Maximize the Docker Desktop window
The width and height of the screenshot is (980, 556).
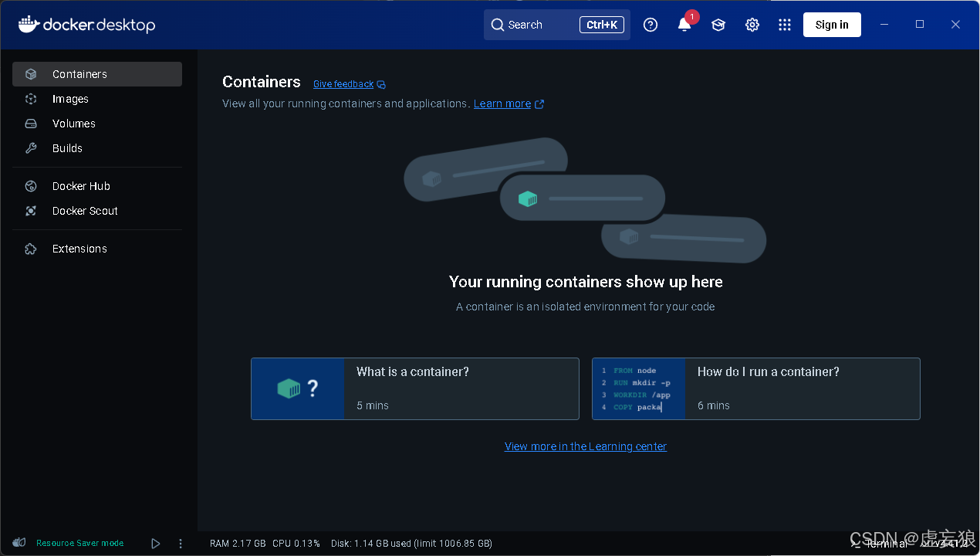(920, 25)
